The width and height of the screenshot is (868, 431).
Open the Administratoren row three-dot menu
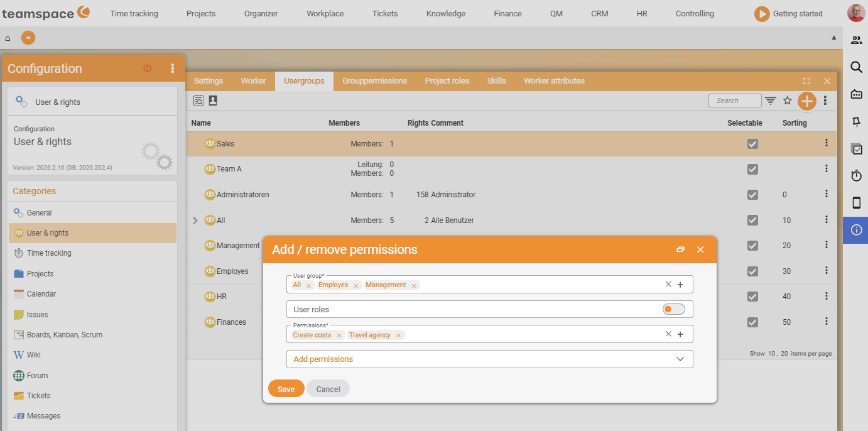click(827, 194)
